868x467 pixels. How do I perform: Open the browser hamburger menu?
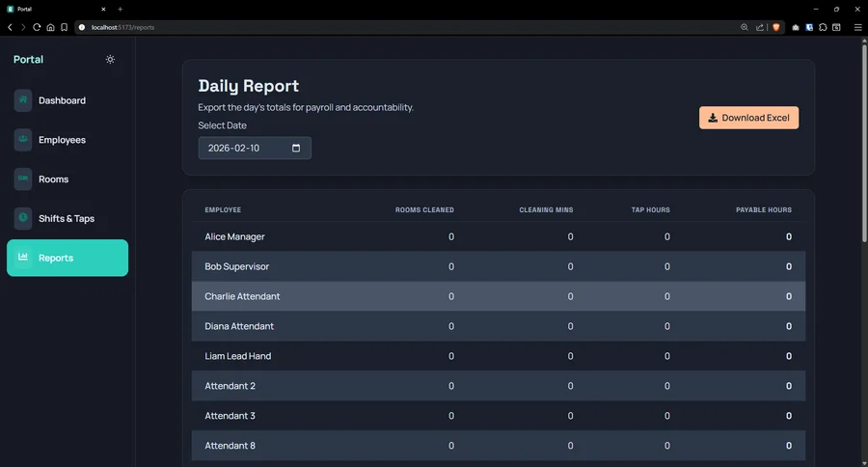pyautogui.click(x=857, y=27)
